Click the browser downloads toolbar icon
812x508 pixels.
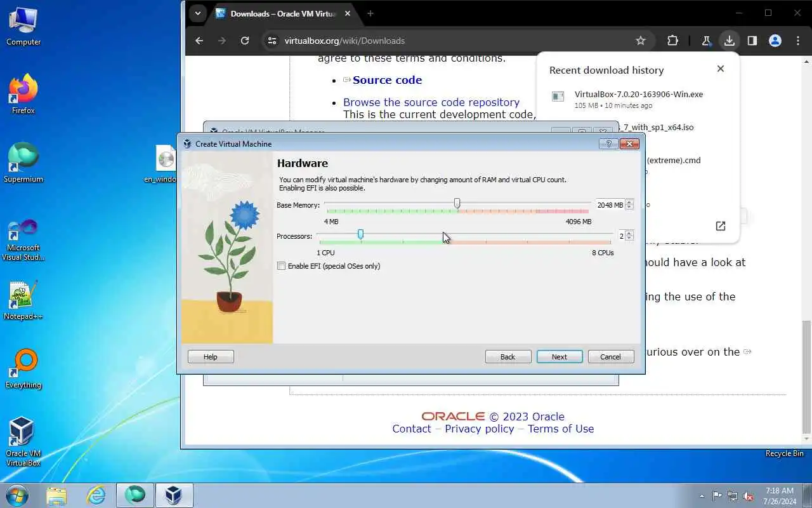730,41
